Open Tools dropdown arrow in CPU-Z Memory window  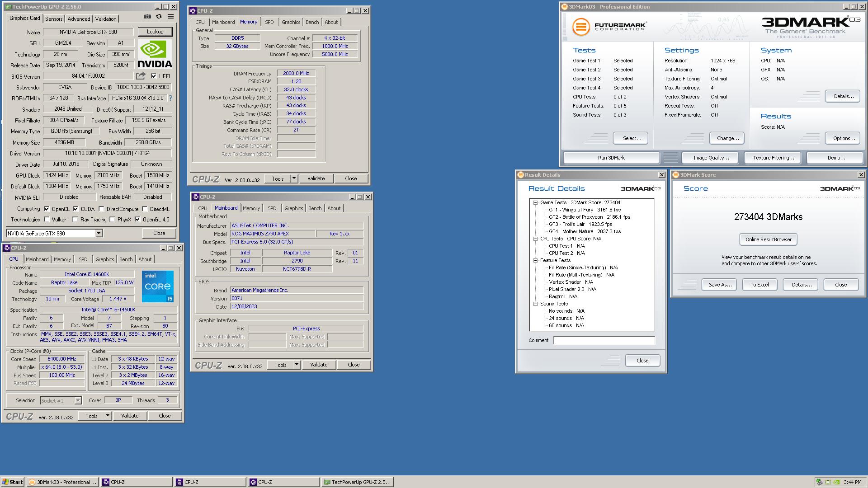point(294,178)
